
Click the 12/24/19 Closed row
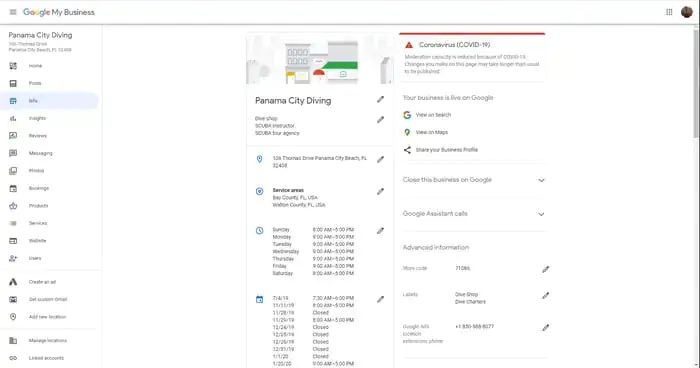[301, 327]
